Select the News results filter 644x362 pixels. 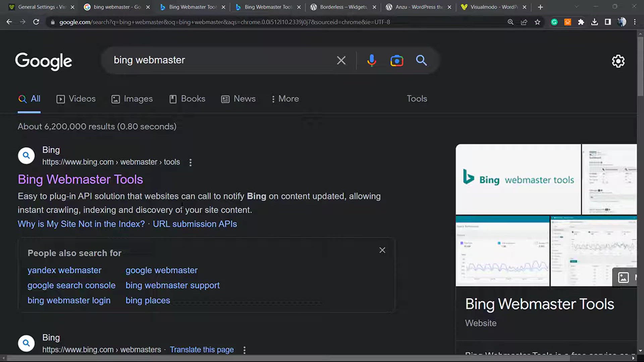point(238,99)
